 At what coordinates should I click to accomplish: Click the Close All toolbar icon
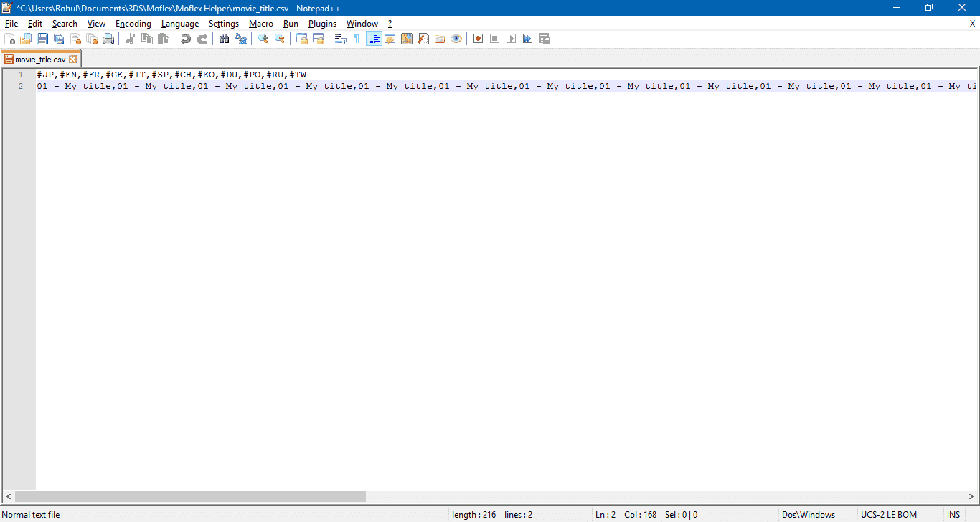tap(92, 39)
